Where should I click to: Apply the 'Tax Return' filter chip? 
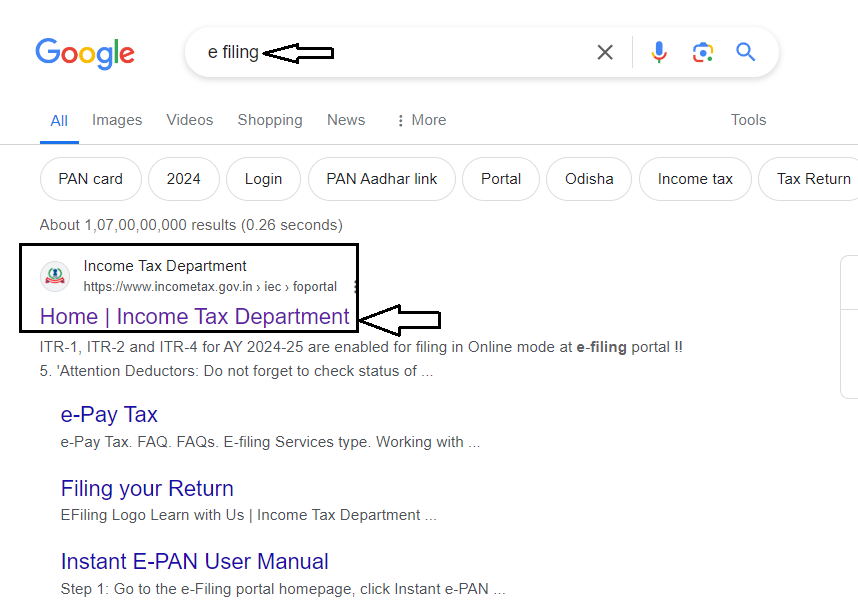coord(810,179)
